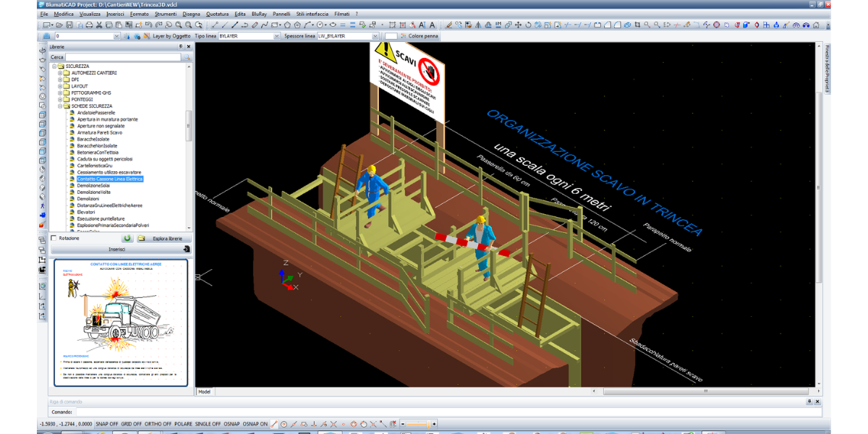Toggle OSNAP ON in status bar

(255, 424)
